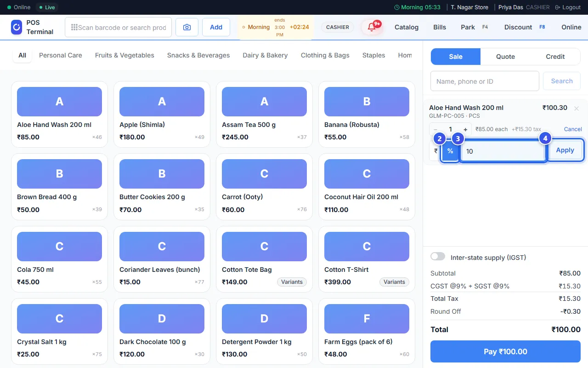Go to the Online section
Image resolution: width=588 pixels, height=368 pixels.
point(571,27)
